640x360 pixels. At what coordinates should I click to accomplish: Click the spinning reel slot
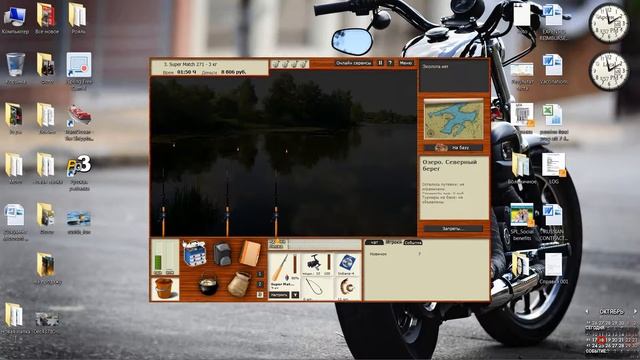[x=317, y=264]
